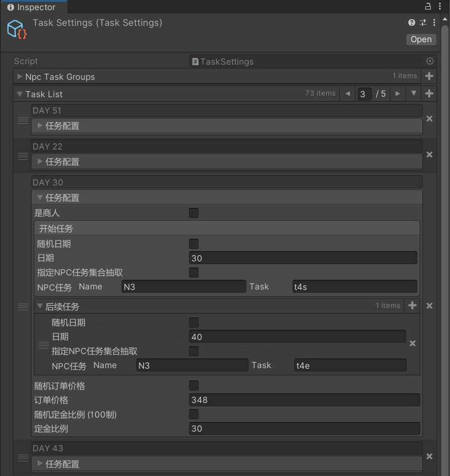This screenshot has width=450, height=476.
Task: Remove the DAY 30 entry
Action: (429, 306)
